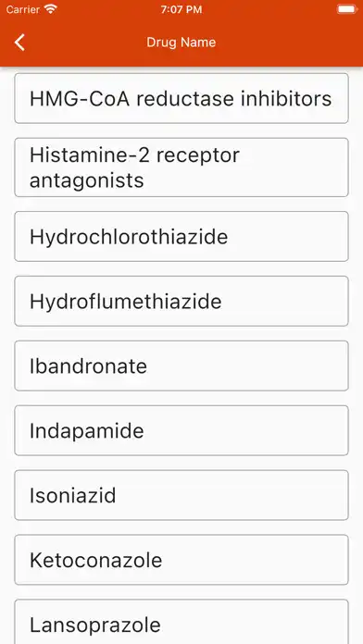The width and height of the screenshot is (363, 644).
Task: Open the Ibandronate drug entry
Action: tap(181, 365)
